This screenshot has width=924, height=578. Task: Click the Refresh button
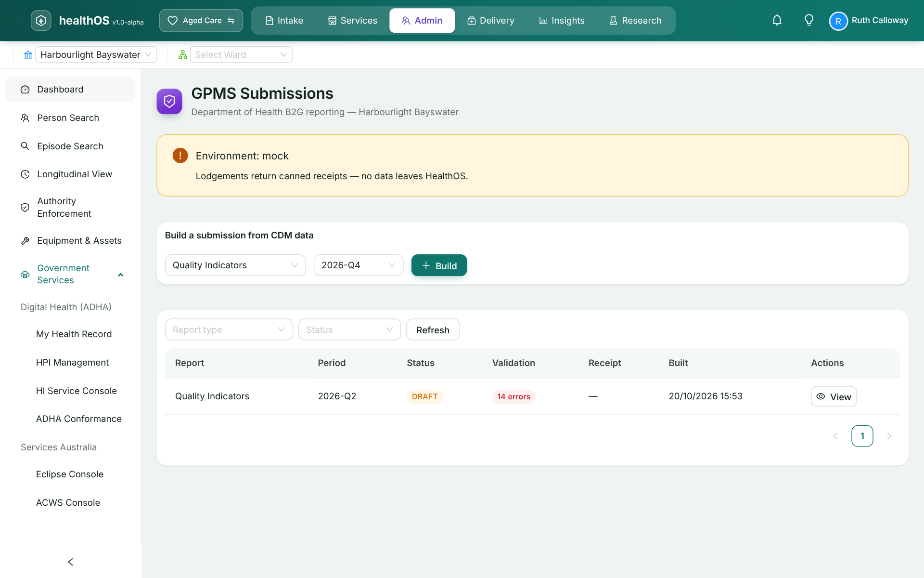pyautogui.click(x=433, y=329)
